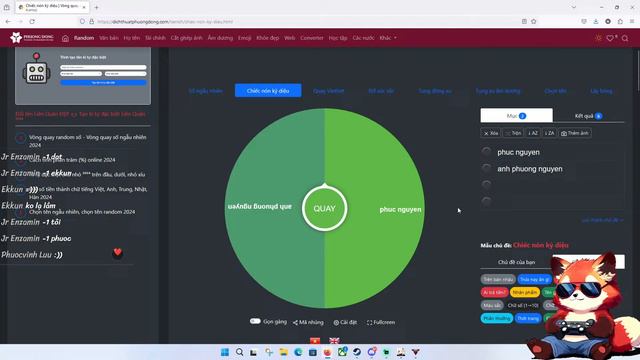Viewport: 640px width, 360px height.
Task: Select the Mục items tab
Action: 516,116
